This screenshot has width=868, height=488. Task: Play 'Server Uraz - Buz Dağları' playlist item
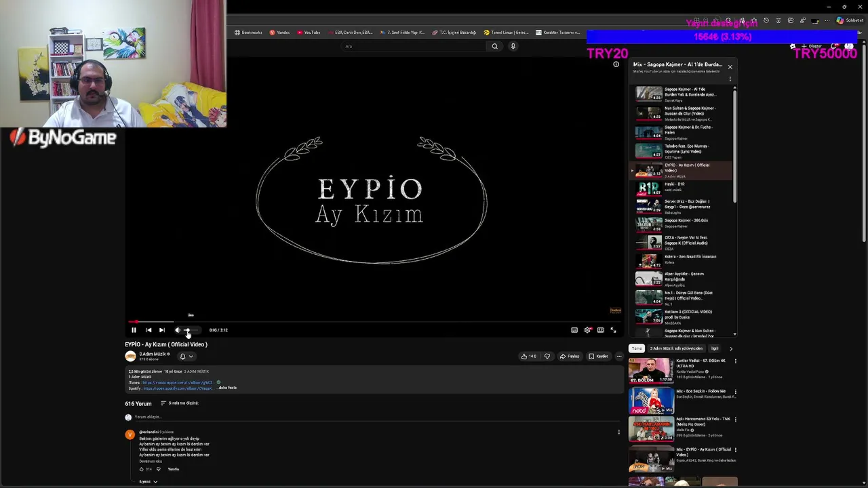point(682,206)
